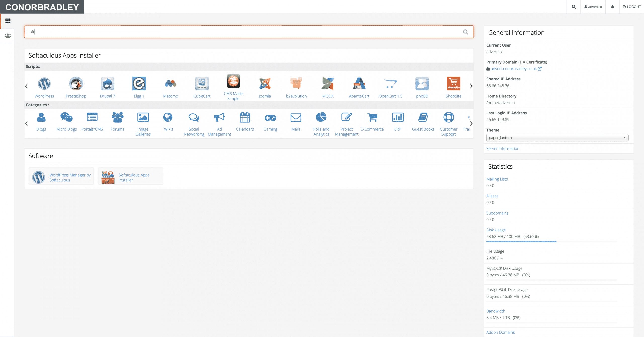The width and height of the screenshot is (644, 337).
Task: Click the CONORBRADLEY logo
Action: tap(42, 7)
